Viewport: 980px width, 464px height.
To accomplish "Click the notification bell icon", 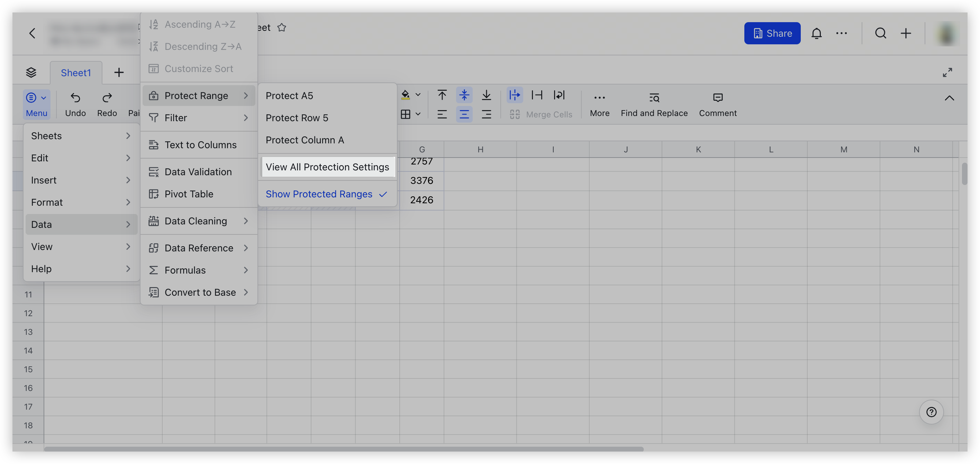I will click(817, 33).
